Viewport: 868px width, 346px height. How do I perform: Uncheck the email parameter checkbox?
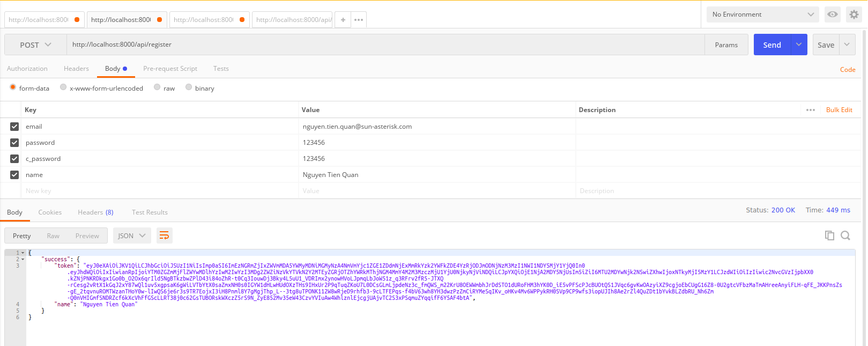[14, 127]
